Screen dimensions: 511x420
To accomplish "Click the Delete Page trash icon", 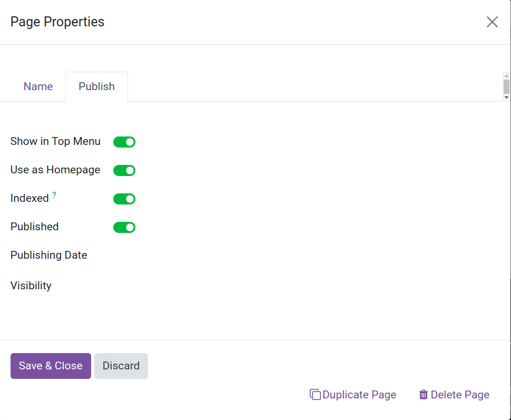I will click(423, 394).
